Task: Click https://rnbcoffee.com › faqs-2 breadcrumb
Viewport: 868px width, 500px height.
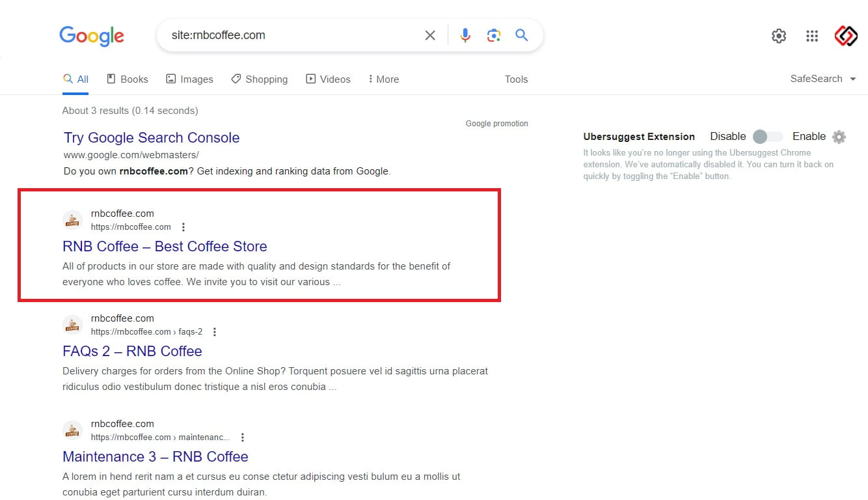Action: (x=147, y=332)
